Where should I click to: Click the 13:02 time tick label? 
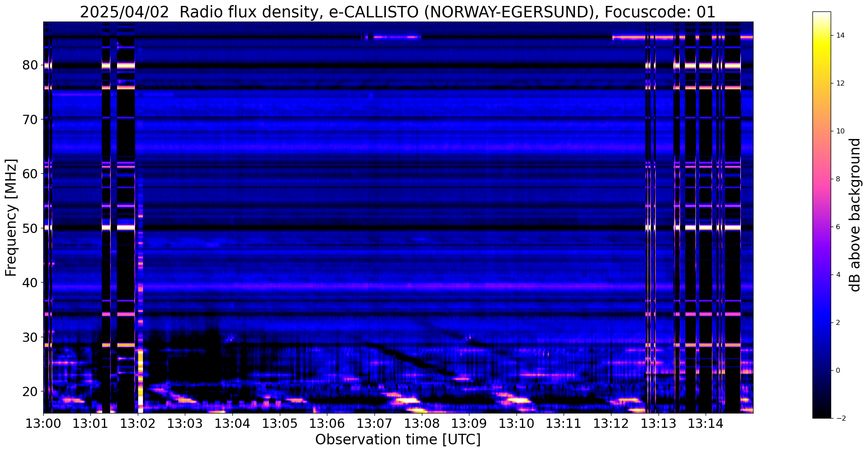pyautogui.click(x=138, y=423)
